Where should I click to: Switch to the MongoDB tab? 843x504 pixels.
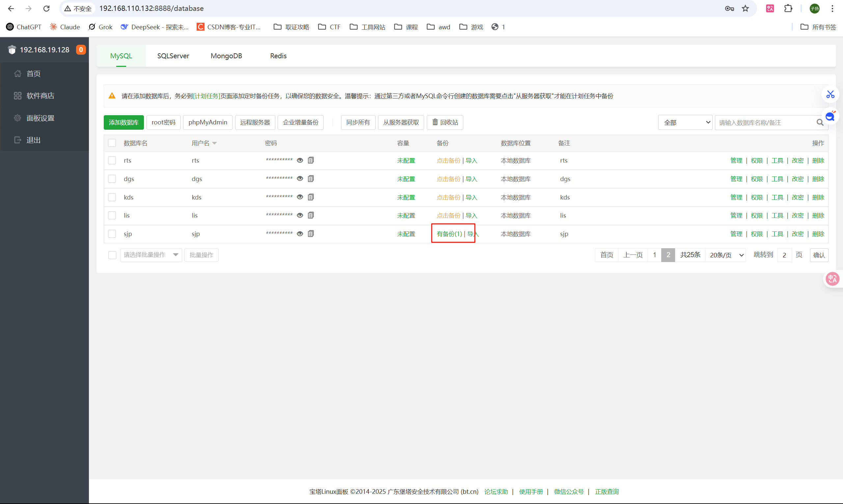click(226, 56)
